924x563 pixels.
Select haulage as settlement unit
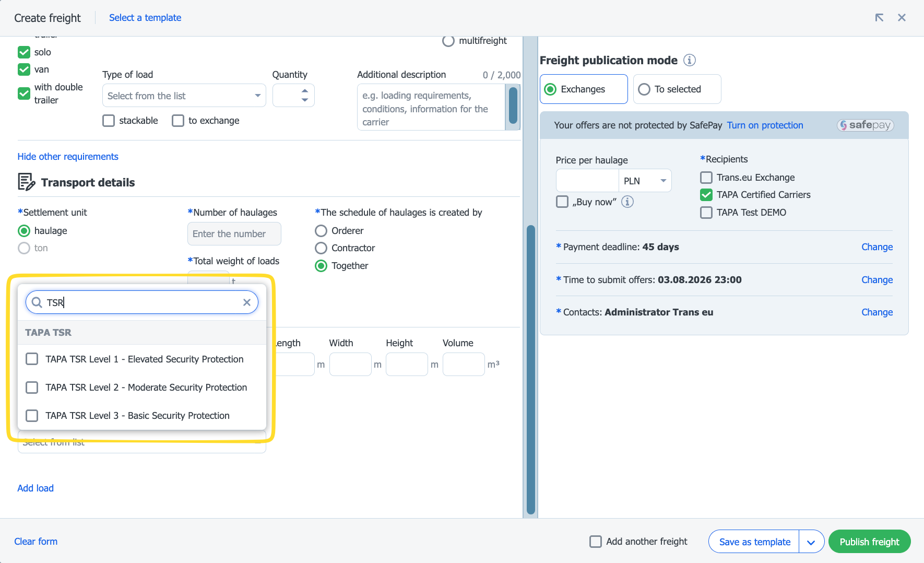pos(24,231)
